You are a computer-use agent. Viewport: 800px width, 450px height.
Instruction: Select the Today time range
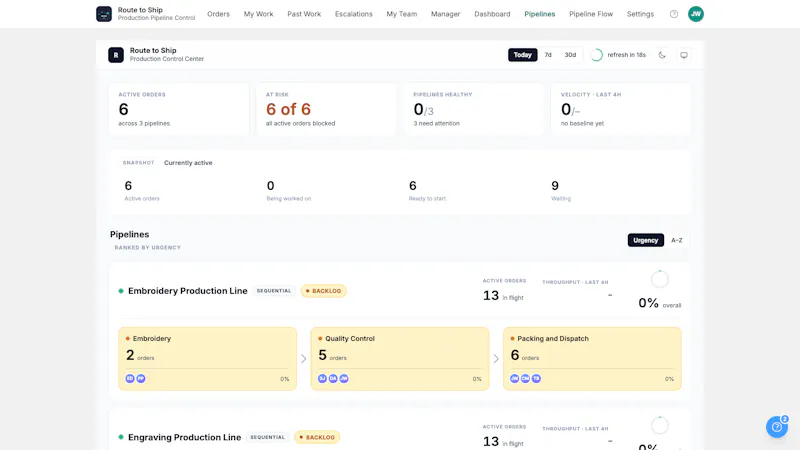pyautogui.click(x=522, y=55)
